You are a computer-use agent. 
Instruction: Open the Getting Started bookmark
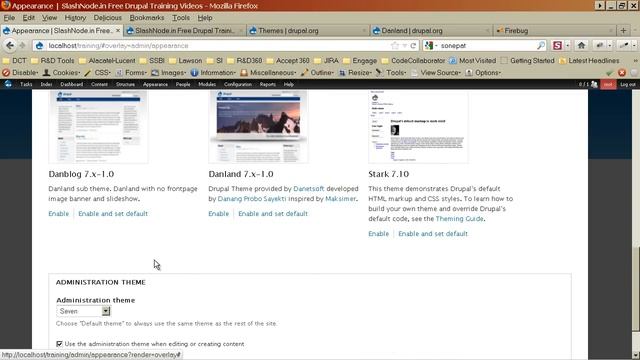pos(527,60)
